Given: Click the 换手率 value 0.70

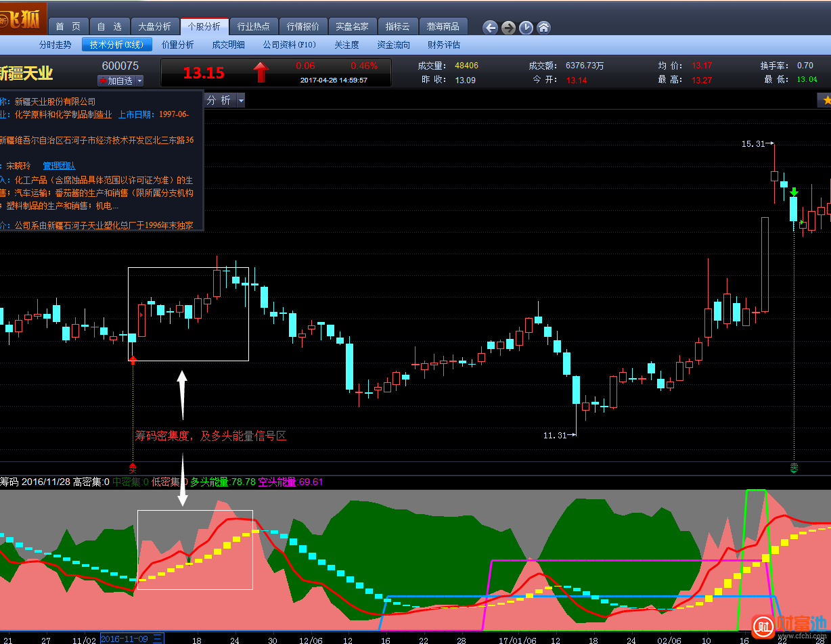Looking at the screenshot, I should point(805,66).
